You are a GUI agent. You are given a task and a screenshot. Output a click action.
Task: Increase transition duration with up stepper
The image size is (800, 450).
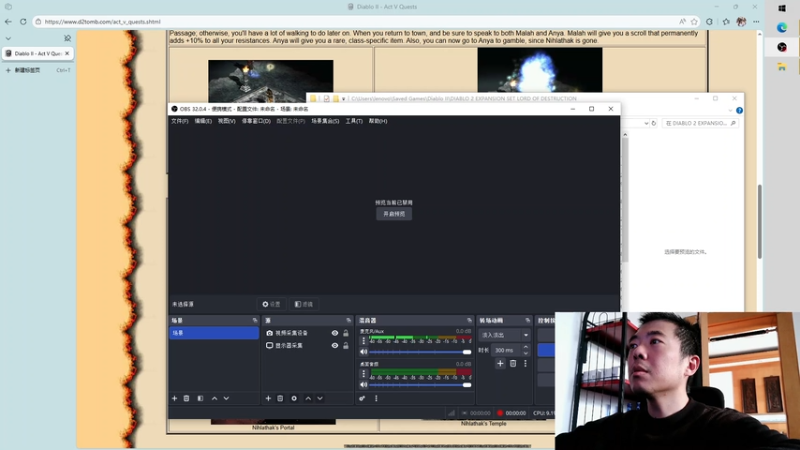pyautogui.click(x=526, y=347)
